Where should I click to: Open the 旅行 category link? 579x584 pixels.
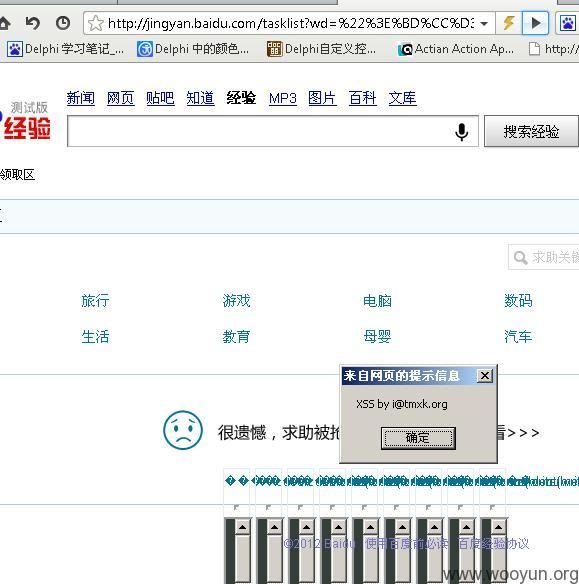(x=95, y=301)
